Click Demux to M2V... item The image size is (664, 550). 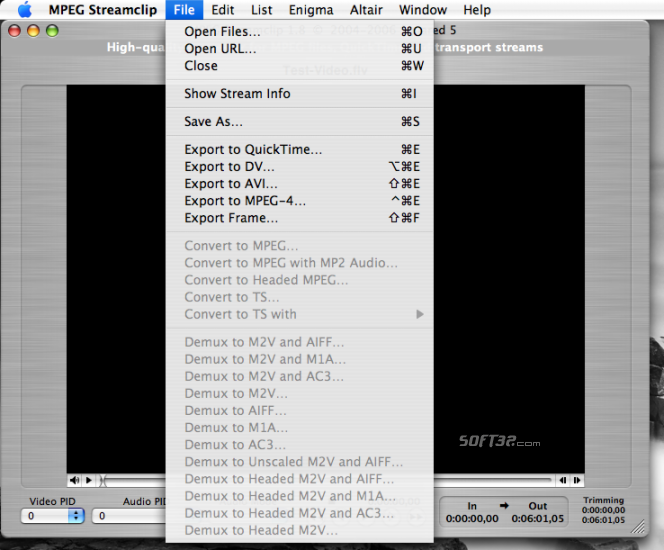point(299,393)
